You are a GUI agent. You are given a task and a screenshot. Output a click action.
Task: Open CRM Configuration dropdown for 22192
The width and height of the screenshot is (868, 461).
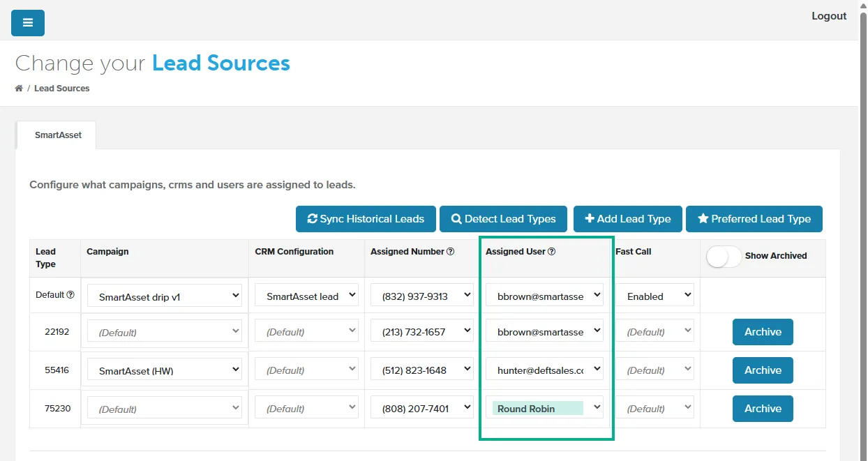click(306, 332)
